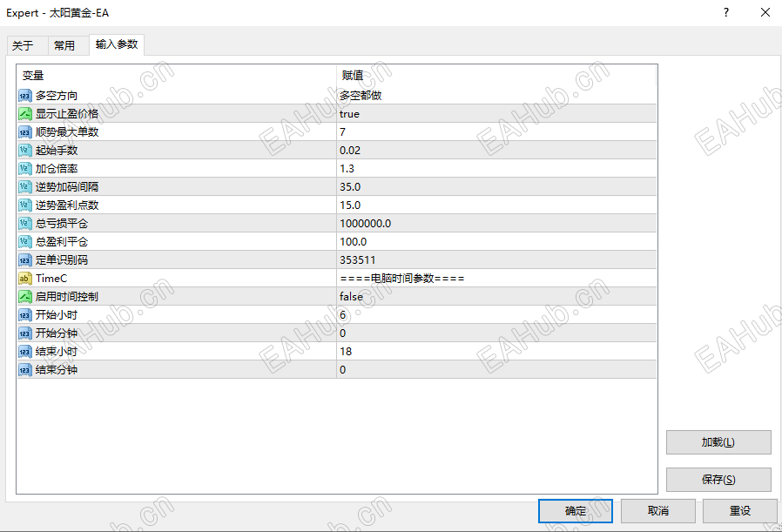Select the 加仓倍率 variable name
This screenshot has width=782, height=532.
(57, 169)
